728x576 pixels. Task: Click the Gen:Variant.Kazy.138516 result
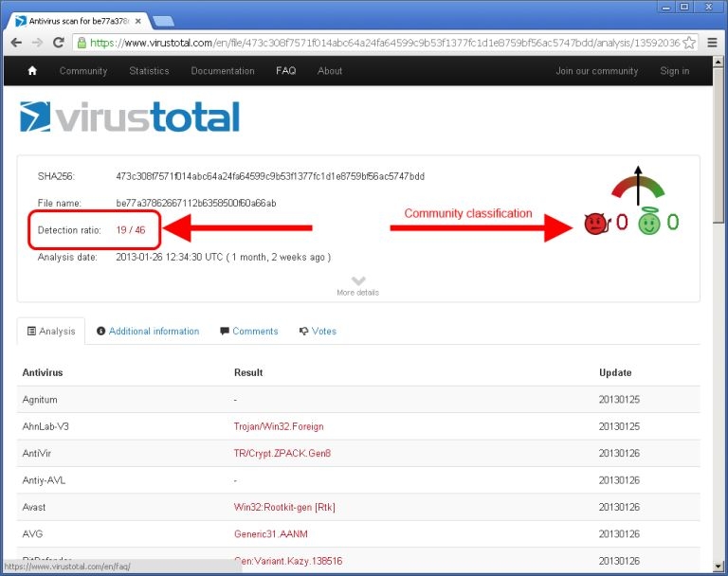pyautogui.click(x=288, y=561)
